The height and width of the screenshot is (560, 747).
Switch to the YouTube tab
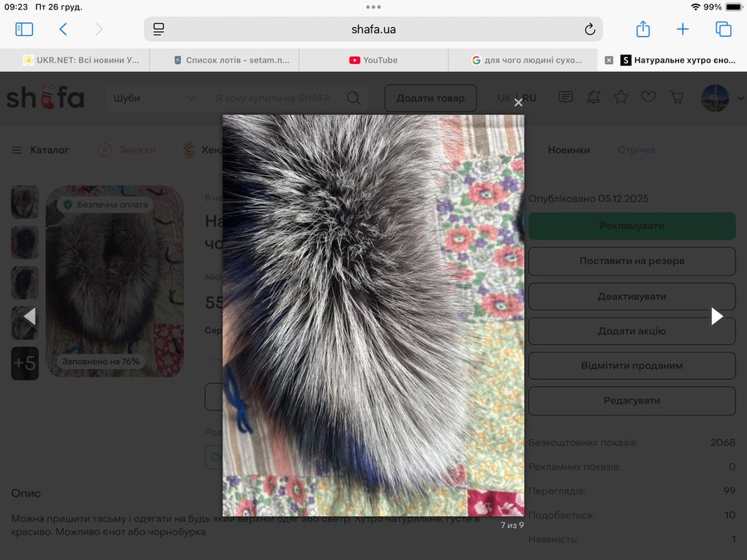tap(373, 60)
